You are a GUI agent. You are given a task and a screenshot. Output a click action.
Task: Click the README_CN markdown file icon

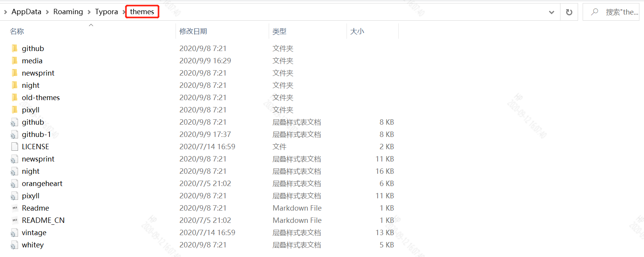15,220
